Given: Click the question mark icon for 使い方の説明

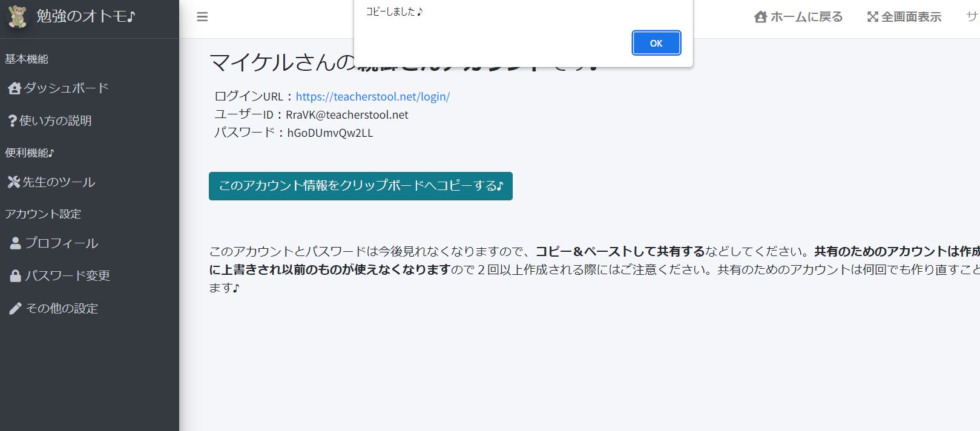Looking at the screenshot, I should [x=12, y=121].
